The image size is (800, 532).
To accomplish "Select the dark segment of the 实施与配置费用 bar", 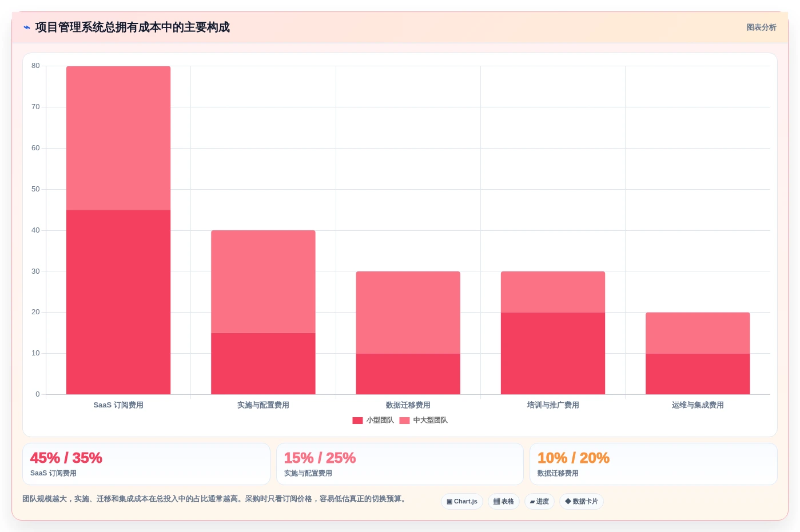I will point(263,363).
